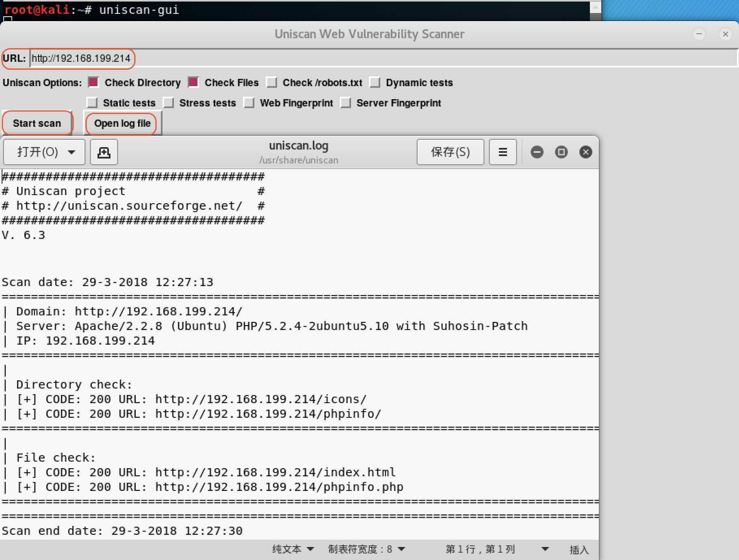Click the new document icon in editor

click(104, 152)
